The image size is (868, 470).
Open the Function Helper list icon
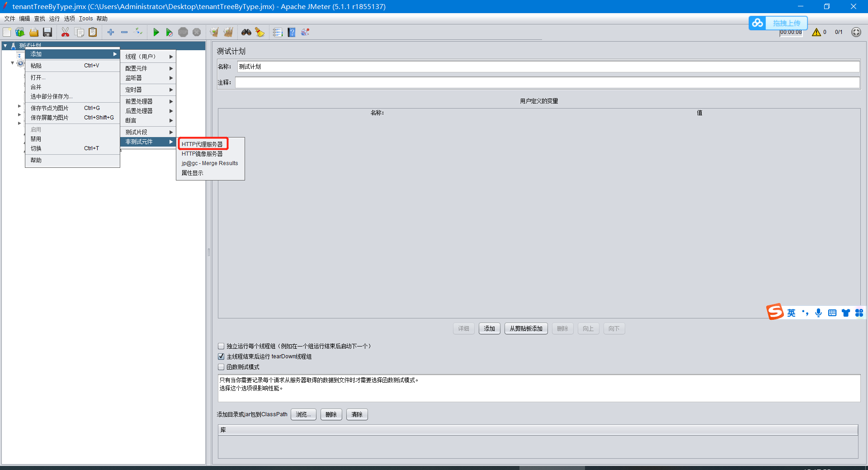[278, 32]
